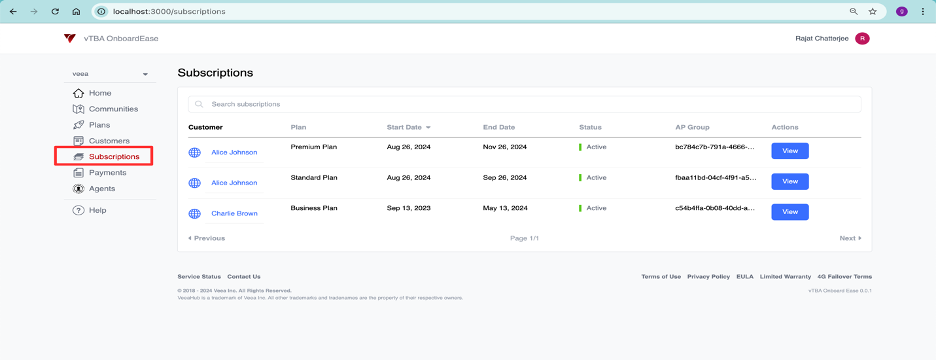Click the AP Group value starting bc784c7b
936x360 pixels.
[716, 147]
